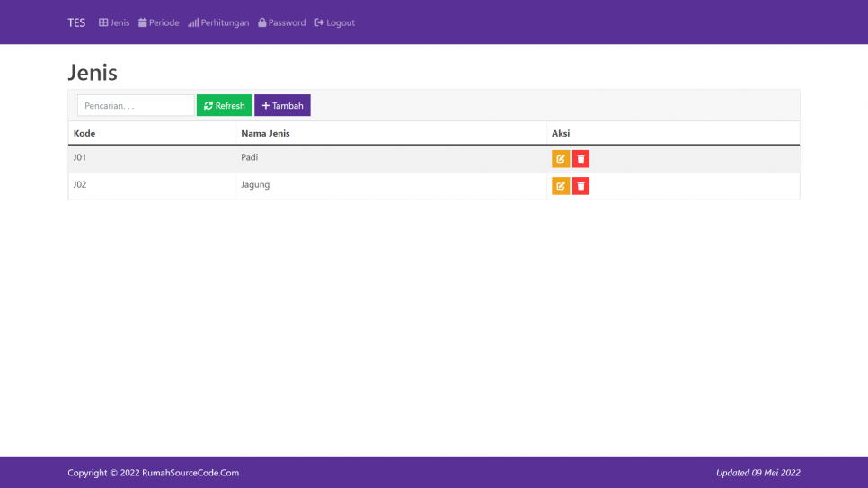Select the J01 code cell

click(80, 157)
